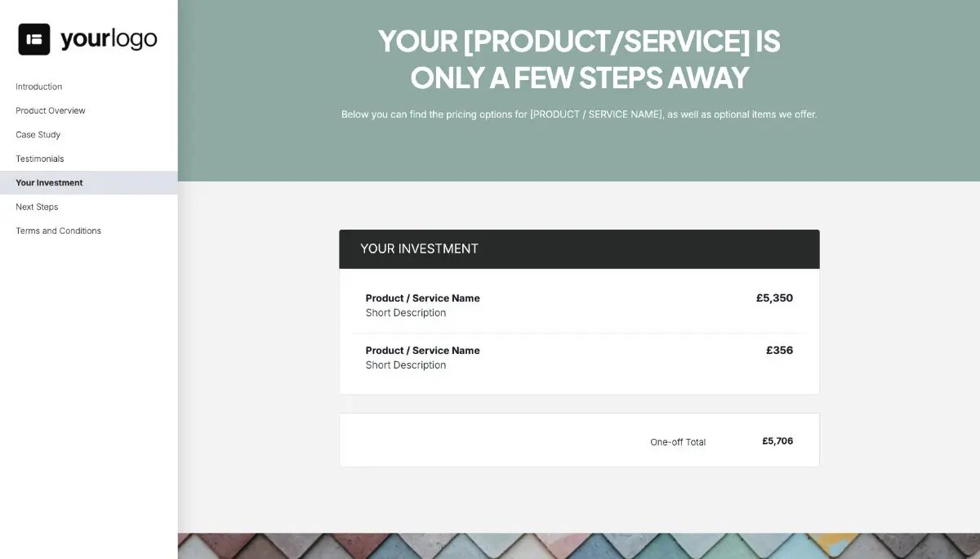Click the black logo mark in sidebar

[x=33, y=38]
